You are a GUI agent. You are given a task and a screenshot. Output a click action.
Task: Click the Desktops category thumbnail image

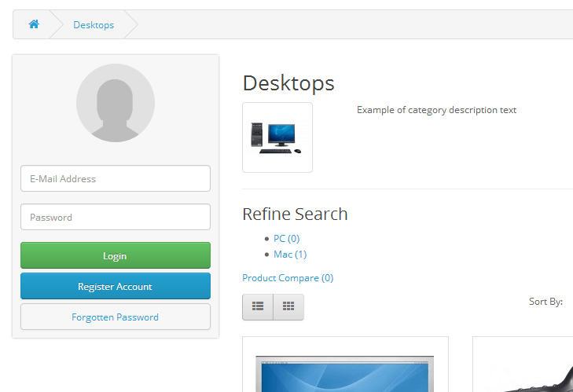pos(277,137)
